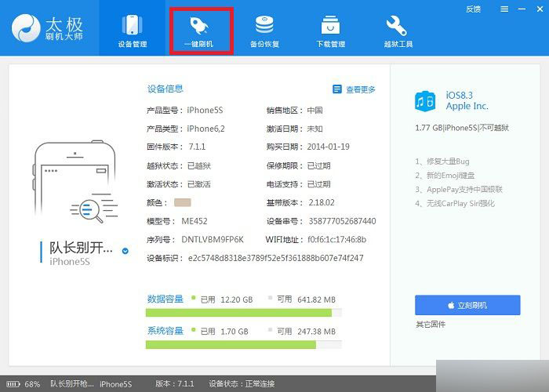Select the WIFI地址 value f0:f6:1c:17:46:8b
Viewport: 549px width, 392px height.
(336, 240)
